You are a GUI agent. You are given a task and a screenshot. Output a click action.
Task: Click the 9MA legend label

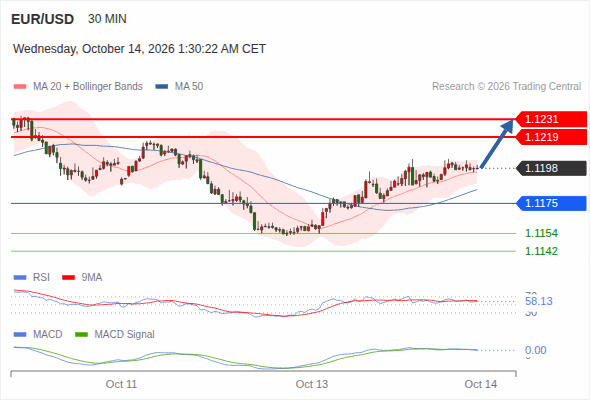point(92,278)
